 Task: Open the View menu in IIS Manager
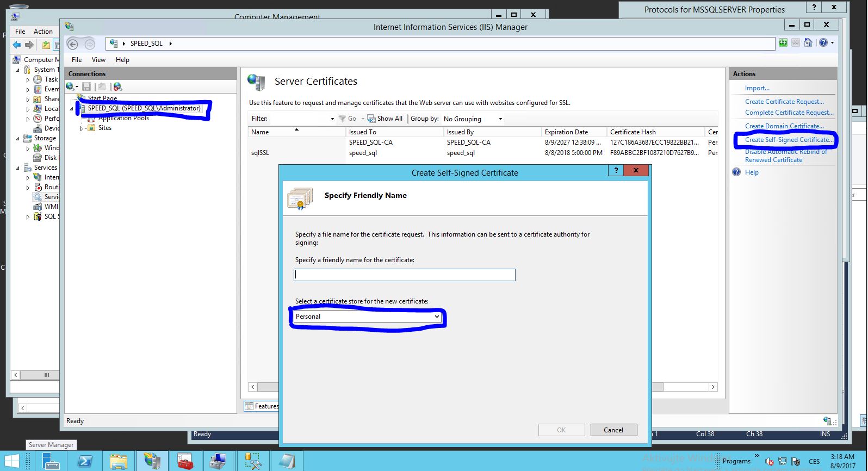pos(98,60)
